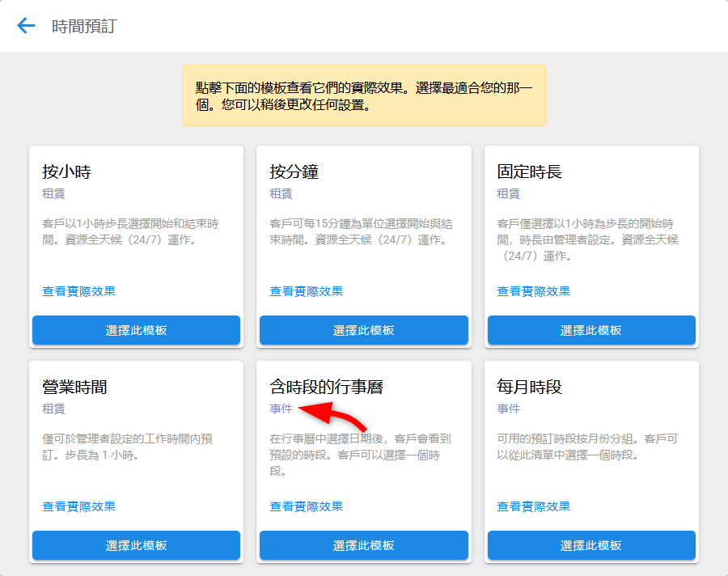Click the 事件 label under 含時段的行事曆
Viewport: 728px width, 576px height.
281,409
